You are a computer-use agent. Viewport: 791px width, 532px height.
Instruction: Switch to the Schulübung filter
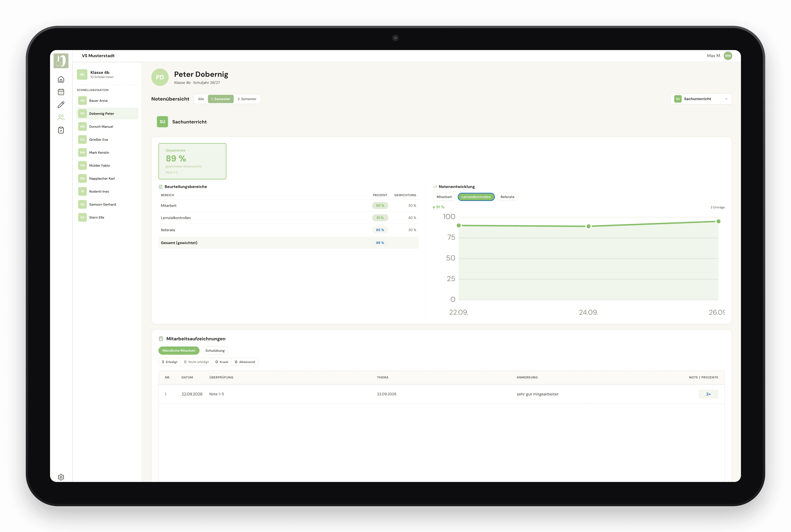coord(215,350)
